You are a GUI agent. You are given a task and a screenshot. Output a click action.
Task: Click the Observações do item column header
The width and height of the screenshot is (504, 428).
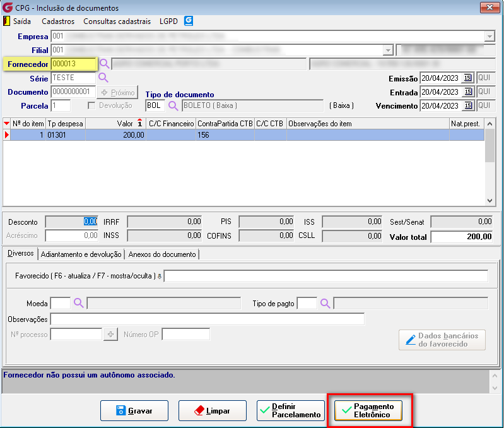coord(368,124)
